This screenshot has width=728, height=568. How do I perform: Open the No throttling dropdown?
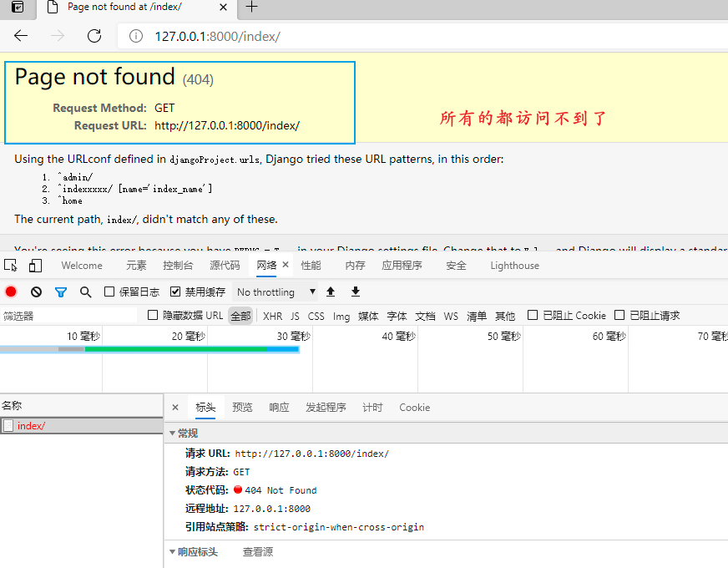(x=276, y=292)
